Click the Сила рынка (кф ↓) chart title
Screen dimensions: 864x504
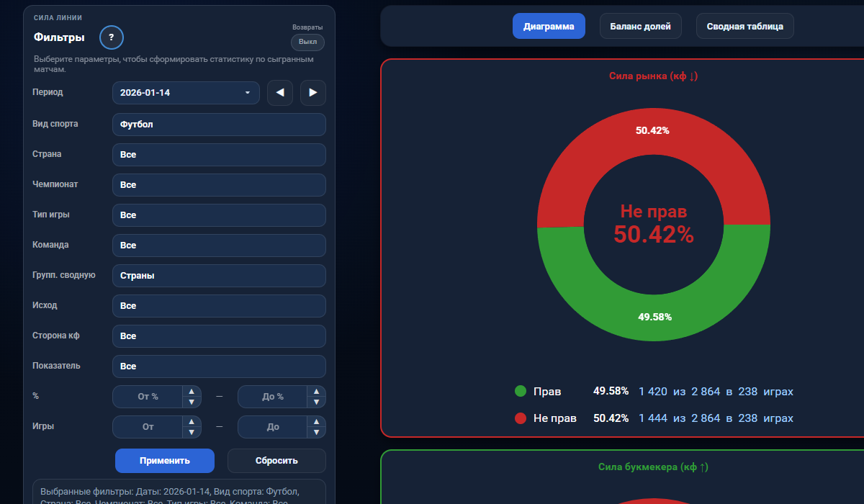coord(653,76)
